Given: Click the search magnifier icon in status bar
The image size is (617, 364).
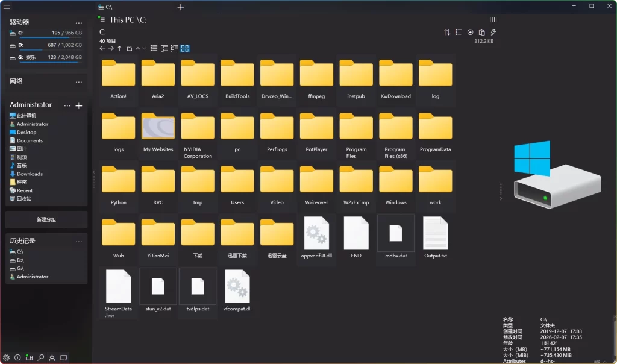Looking at the screenshot, I should tap(40, 357).
